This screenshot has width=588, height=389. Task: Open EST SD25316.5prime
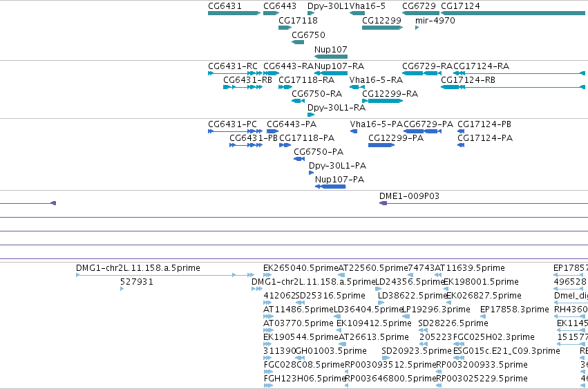click(x=330, y=296)
